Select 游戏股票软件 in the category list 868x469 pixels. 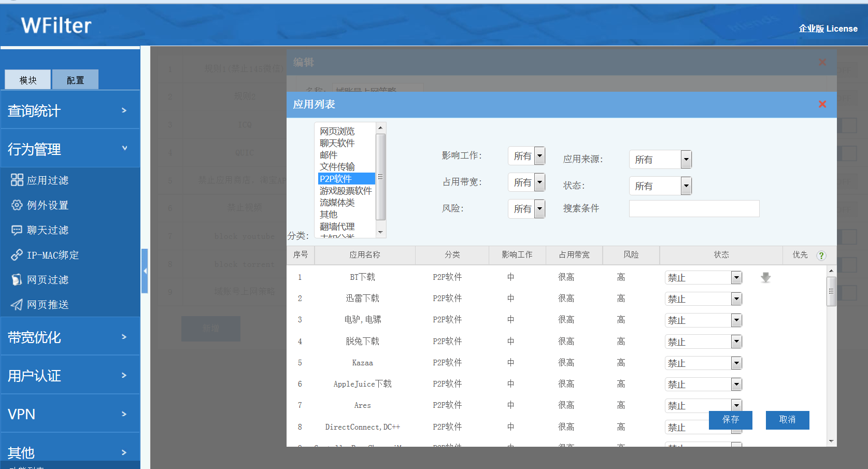click(346, 191)
